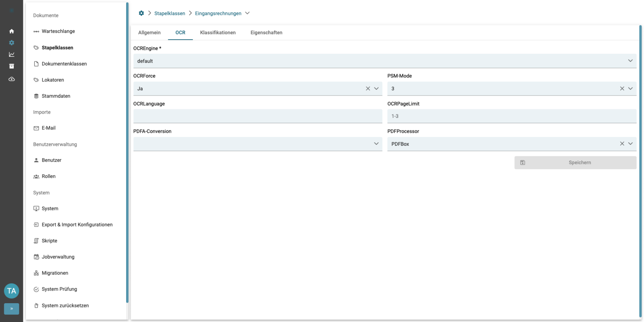Click the Jobverwaltung calendar icon
This screenshot has height=322, width=644.
[36, 257]
